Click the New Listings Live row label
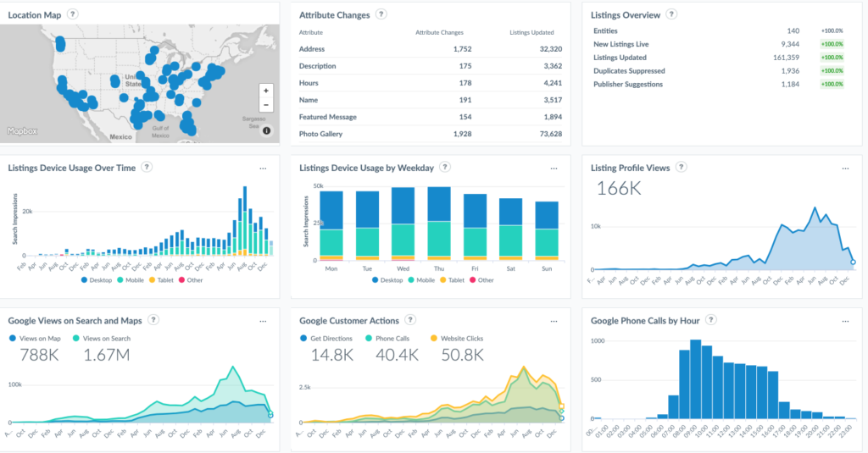 coord(621,44)
